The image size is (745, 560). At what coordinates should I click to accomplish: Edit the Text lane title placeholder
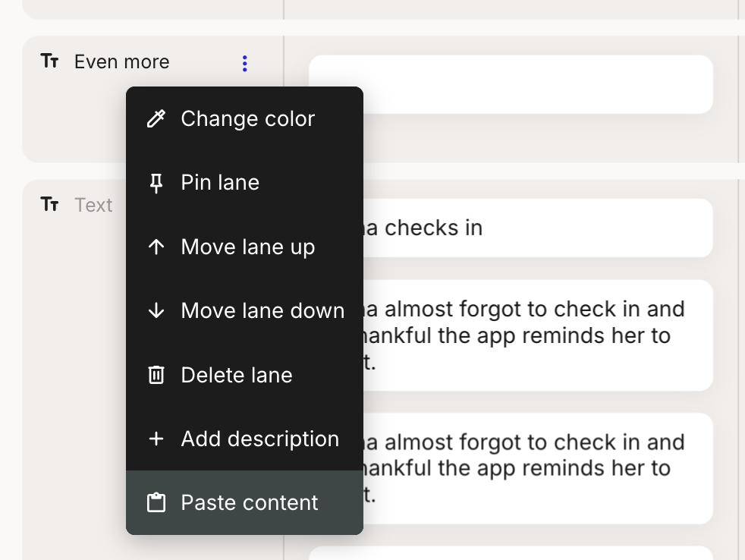[x=93, y=205]
